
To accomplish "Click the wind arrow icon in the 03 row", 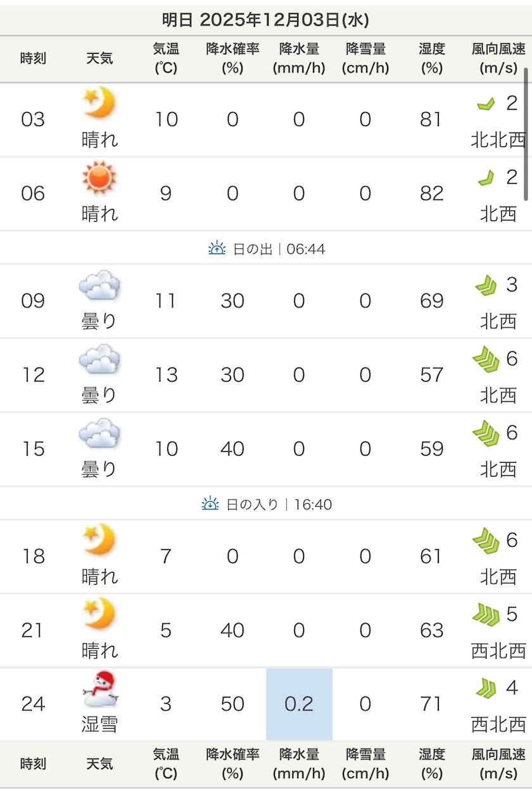I will point(486,104).
